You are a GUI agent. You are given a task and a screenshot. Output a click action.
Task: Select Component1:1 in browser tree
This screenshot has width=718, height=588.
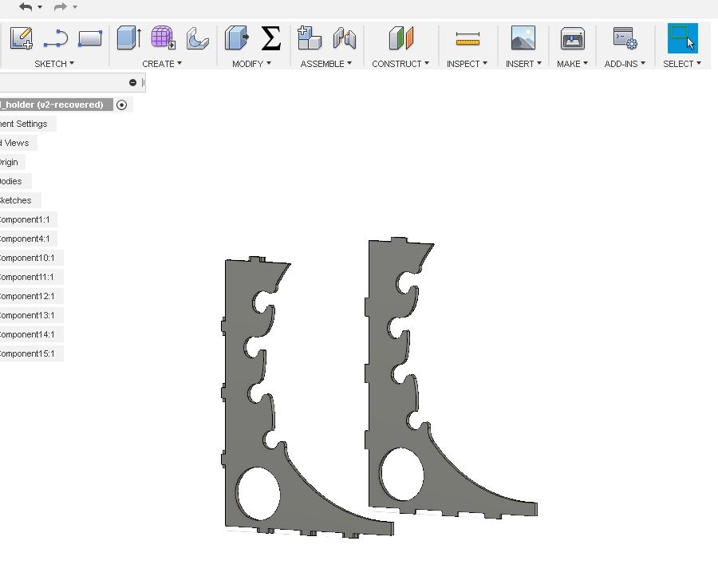(x=29, y=220)
